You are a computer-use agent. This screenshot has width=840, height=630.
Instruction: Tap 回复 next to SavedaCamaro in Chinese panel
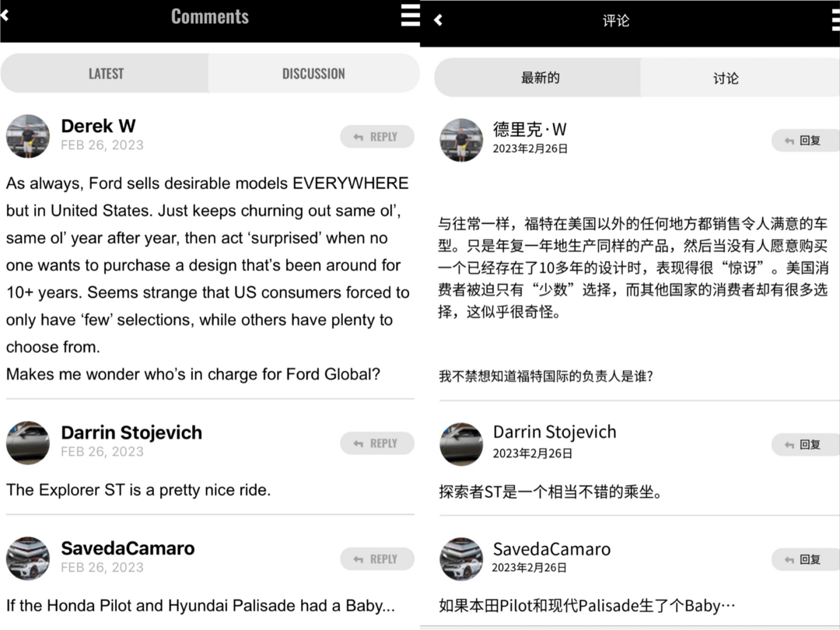tap(805, 559)
